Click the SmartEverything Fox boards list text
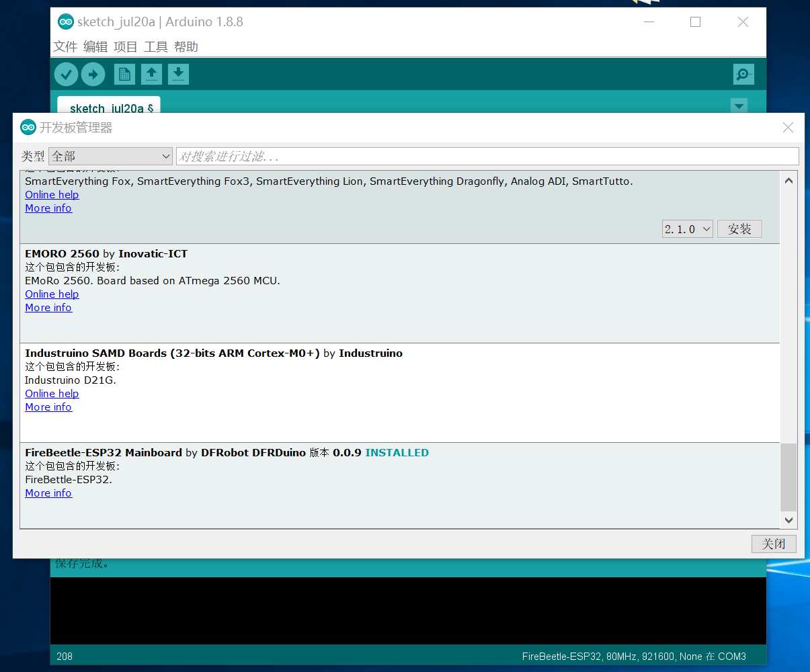The image size is (810, 672). pos(329,181)
